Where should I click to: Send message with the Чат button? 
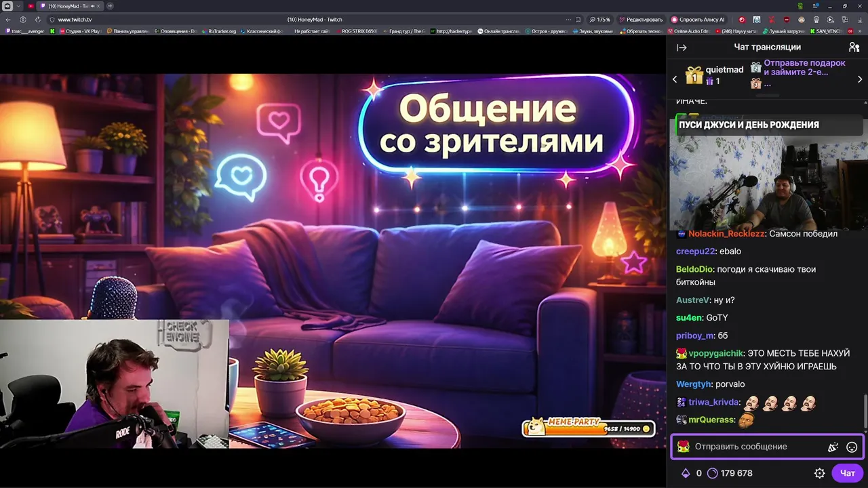[848, 473]
